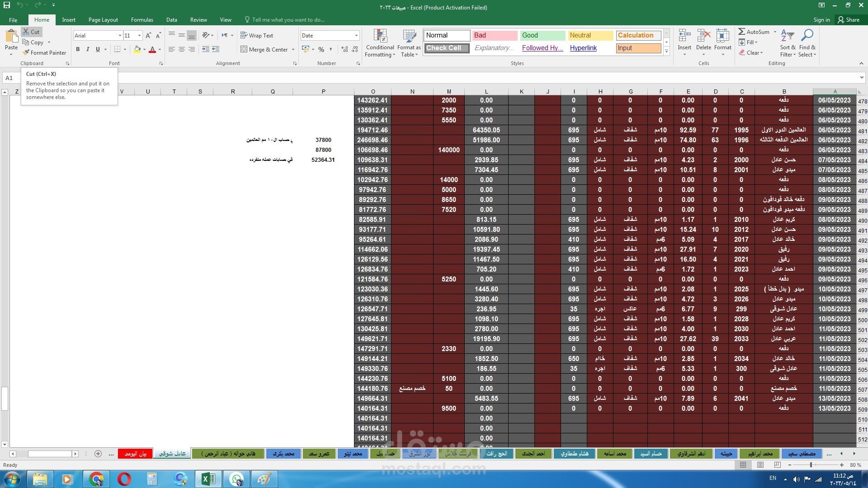The image size is (868, 488).
Task: Open the Review ribbon tab
Action: point(198,20)
